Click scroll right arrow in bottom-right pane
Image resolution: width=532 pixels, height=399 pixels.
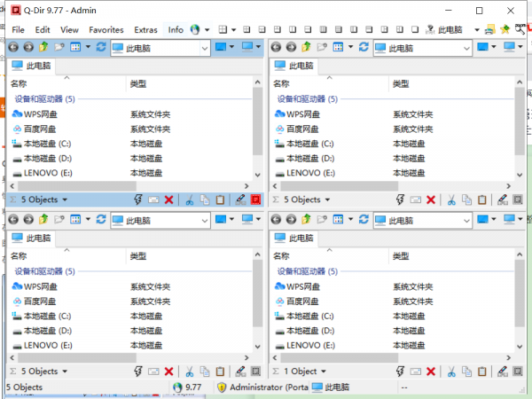[x=509, y=357]
